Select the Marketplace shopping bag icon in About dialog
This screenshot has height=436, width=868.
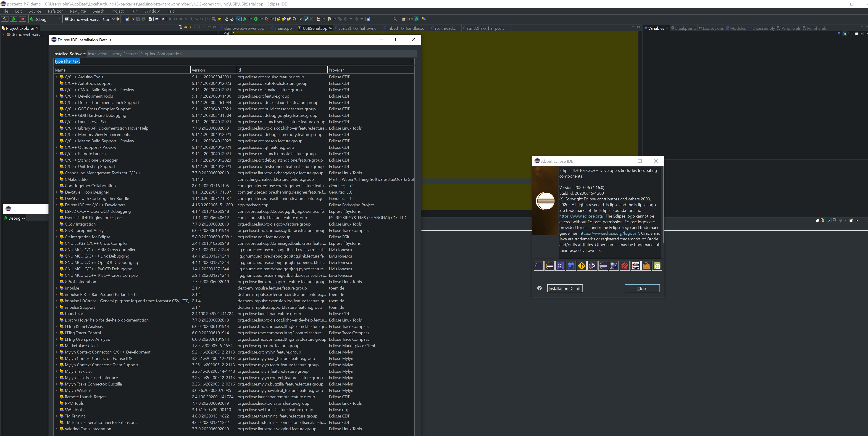pos(647,266)
